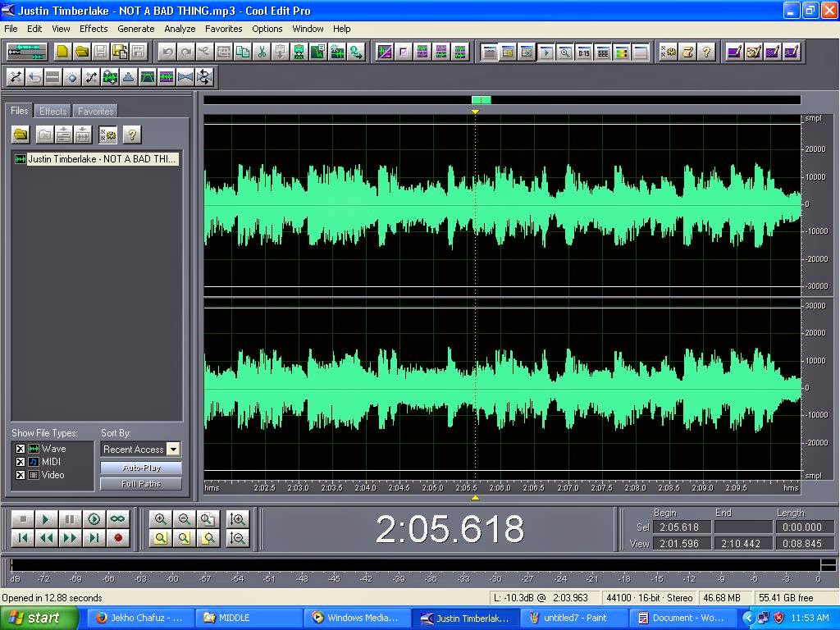Create a new file with the yellow page icon

[x=63, y=52]
